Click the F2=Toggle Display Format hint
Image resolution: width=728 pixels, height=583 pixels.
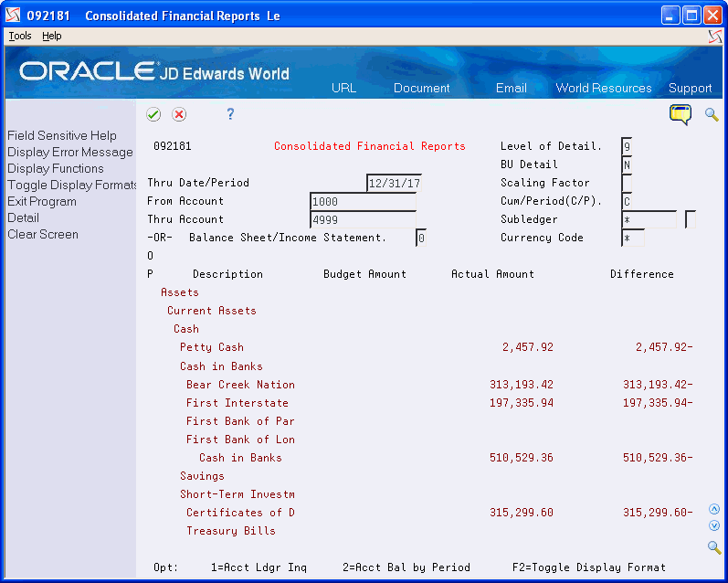click(589, 567)
